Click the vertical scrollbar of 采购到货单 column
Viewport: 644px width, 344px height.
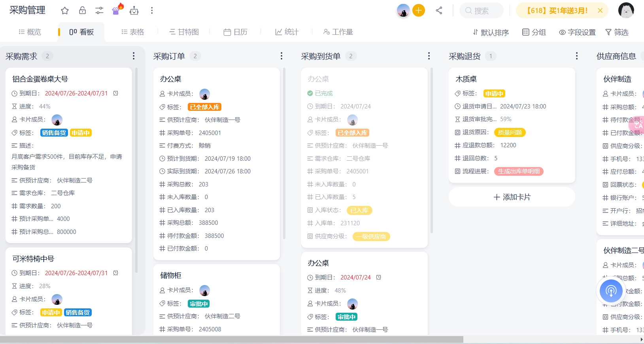coord(432,150)
